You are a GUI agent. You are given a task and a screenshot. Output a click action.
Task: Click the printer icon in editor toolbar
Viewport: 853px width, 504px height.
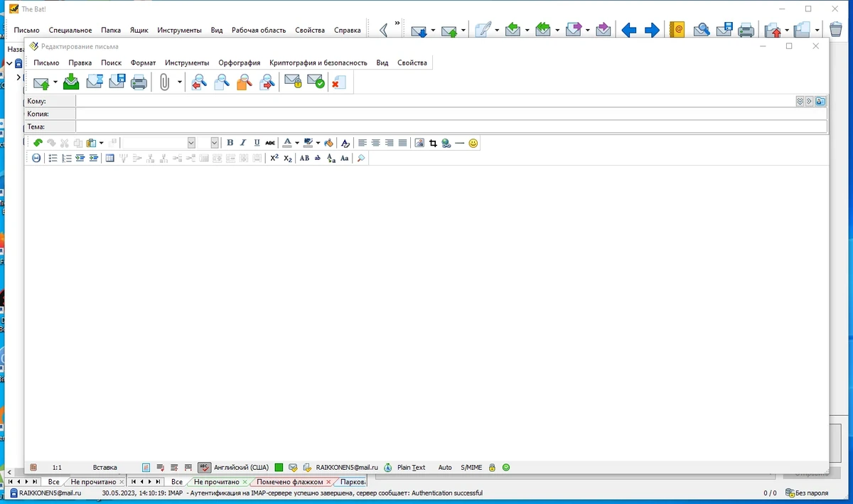click(139, 82)
